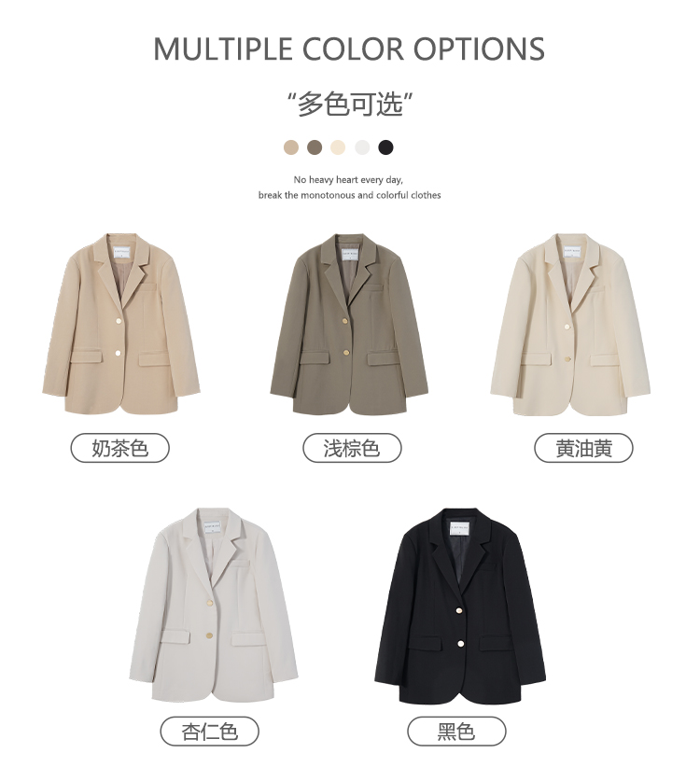Open the light brown blazer image
The image size is (700, 781).
(x=350, y=324)
